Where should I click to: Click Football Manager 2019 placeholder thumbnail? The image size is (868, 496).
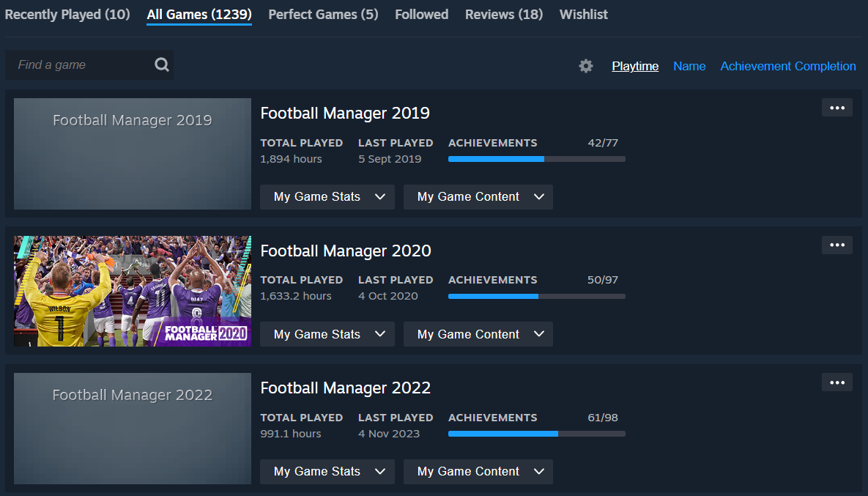(x=133, y=154)
